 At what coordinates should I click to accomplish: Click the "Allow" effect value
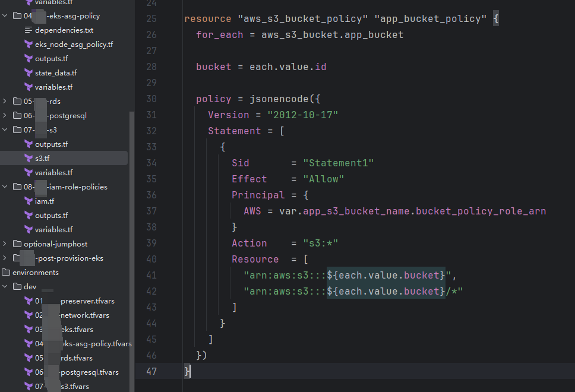323,179
